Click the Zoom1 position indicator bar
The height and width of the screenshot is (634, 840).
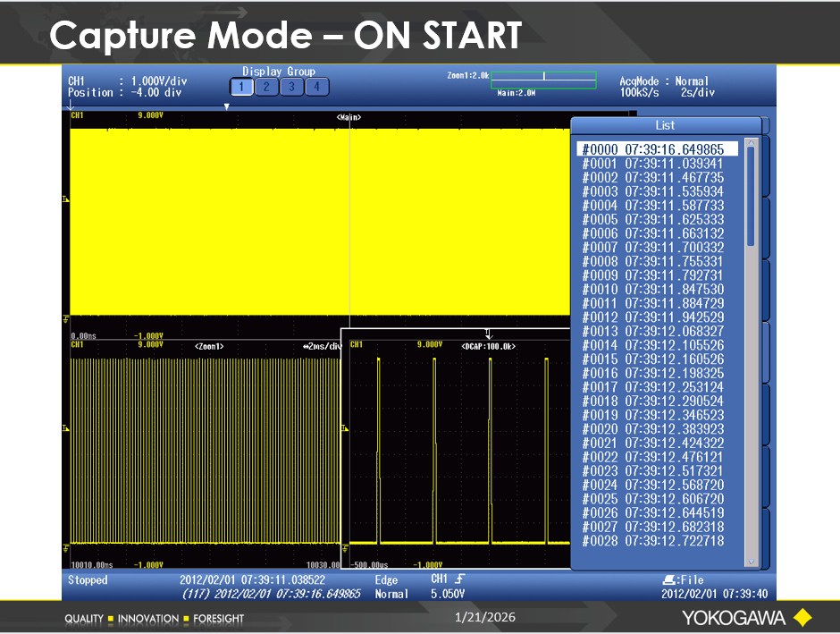543,77
